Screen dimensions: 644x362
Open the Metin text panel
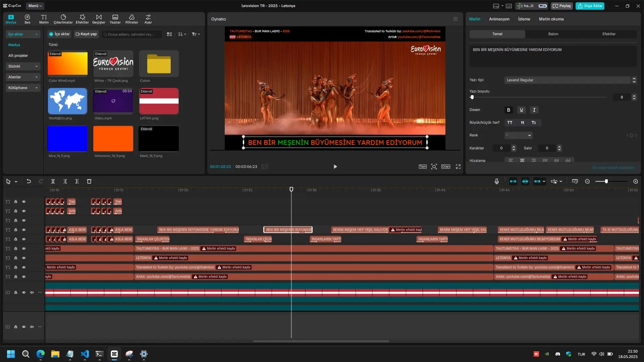[x=44, y=19]
